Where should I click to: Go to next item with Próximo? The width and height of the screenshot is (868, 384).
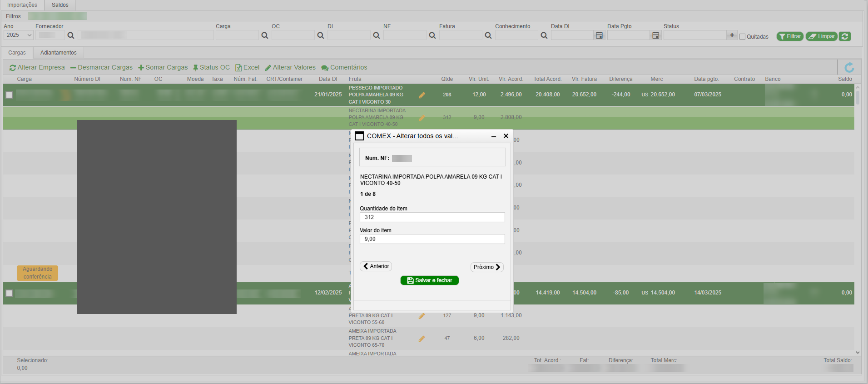pyautogui.click(x=486, y=267)
